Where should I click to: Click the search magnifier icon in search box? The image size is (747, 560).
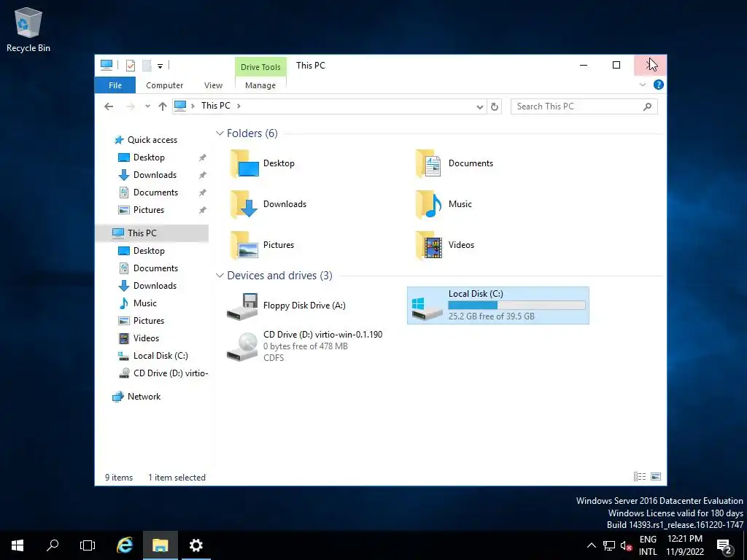point(647,106)
